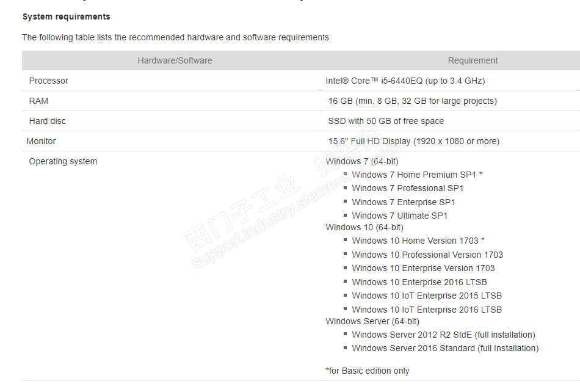The height and width of the screenshot is (392, 580).
Task: Click the 15.6" Full HD Display text
Action: coord(413,141)
